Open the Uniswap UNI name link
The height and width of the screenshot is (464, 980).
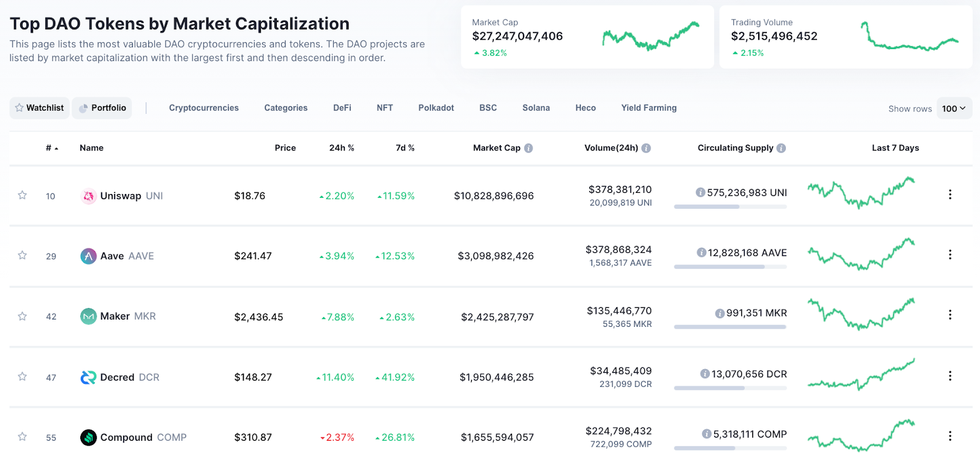(x=132, y=196)
